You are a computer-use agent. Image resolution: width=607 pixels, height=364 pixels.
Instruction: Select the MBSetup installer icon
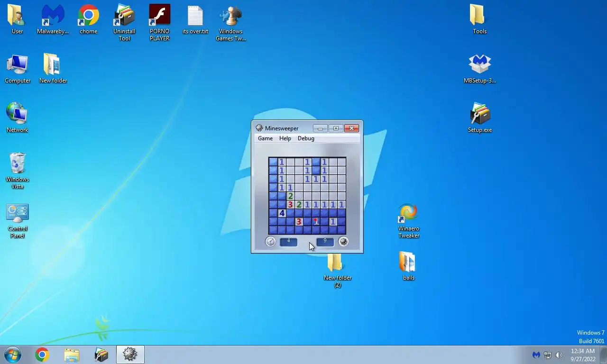pyautogui.click(x=479, y=69)
